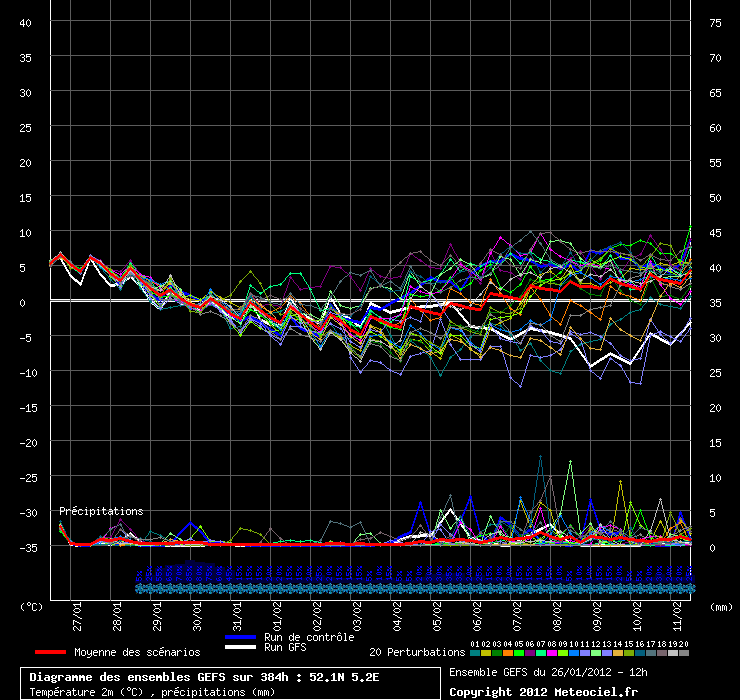Click the perturbation 14 gold color swatch
This screenshot has height=700, width=740.
[618, 653]
